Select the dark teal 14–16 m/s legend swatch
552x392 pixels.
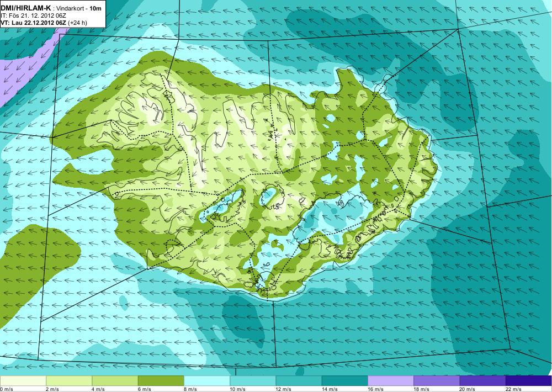[344, 381]
